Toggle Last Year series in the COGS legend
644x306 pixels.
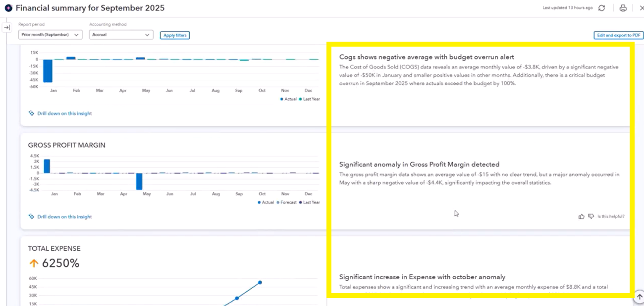click(x=309, y=99)
